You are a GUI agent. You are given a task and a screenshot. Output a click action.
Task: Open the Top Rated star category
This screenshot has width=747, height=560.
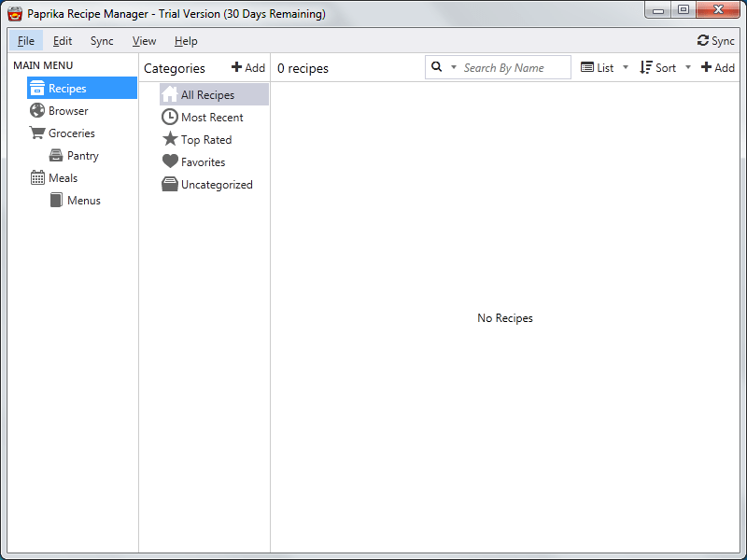(197, 139)
